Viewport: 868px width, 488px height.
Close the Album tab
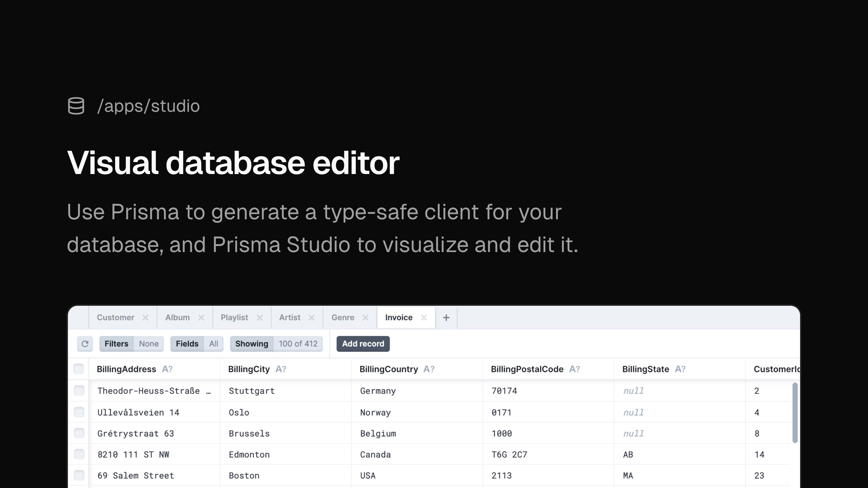click(x=201, y=318)
